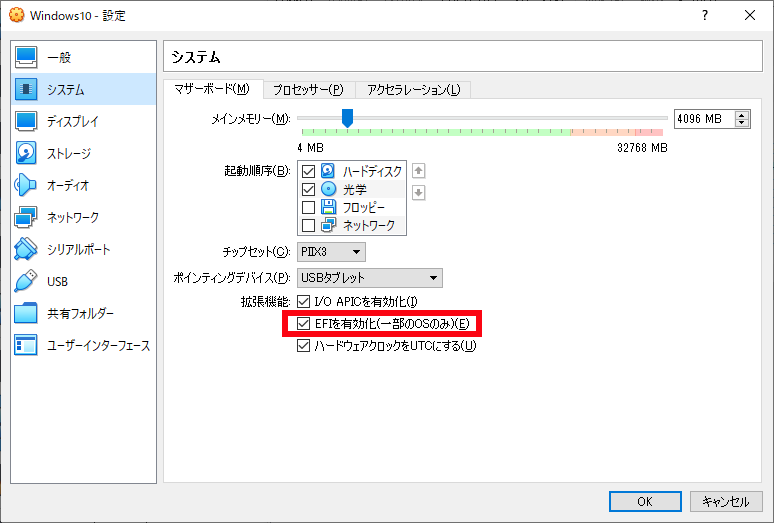The image size is (774, 523).
Task: Open USB settings page label
Action: point(57,282)
